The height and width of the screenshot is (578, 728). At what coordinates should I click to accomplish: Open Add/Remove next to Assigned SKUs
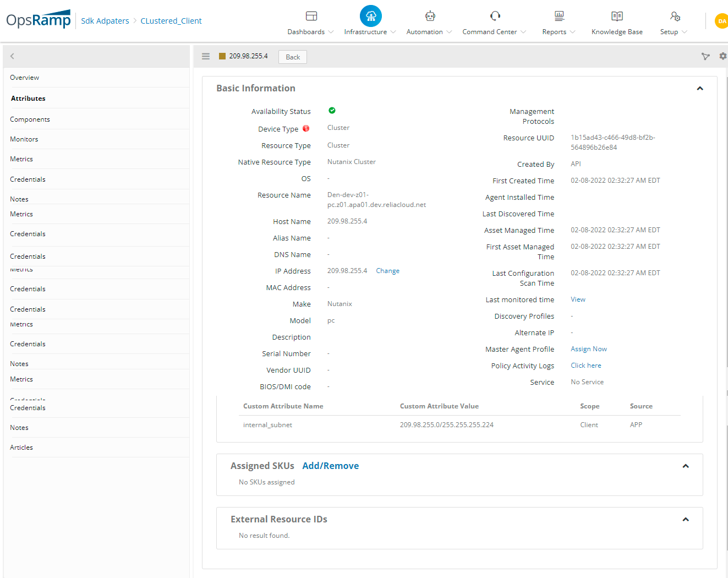point(330,466)
